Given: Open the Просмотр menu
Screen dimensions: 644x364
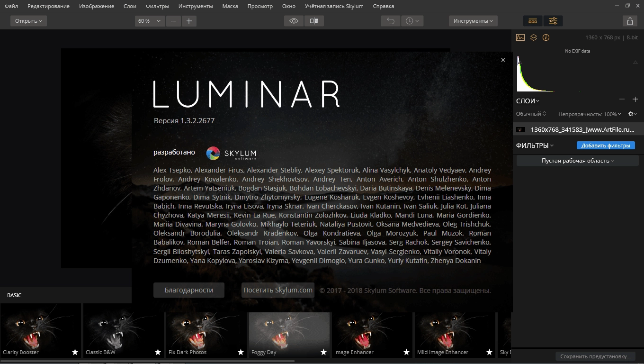Looking at the screenshot, I should pyautogui.click(x=260, y=6).
